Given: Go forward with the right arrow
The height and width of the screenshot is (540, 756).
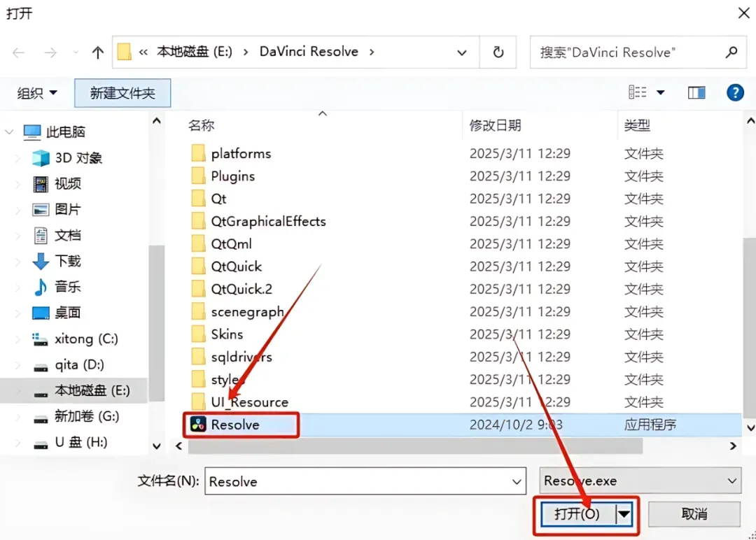Looking at the screenshot, I should click(x=50, y=52).
